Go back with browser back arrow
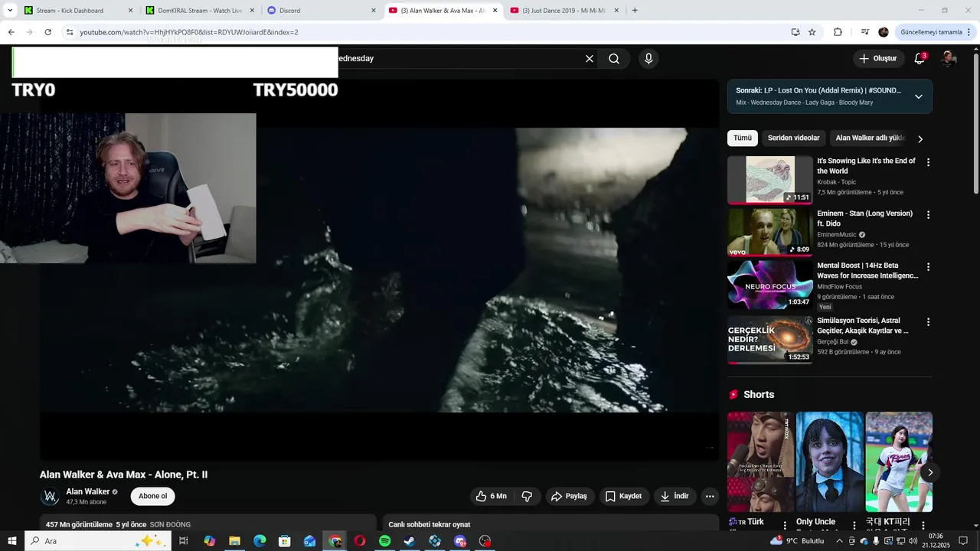Screen dimensions: 980x551 pyautogui.click(x=11, y=32)
